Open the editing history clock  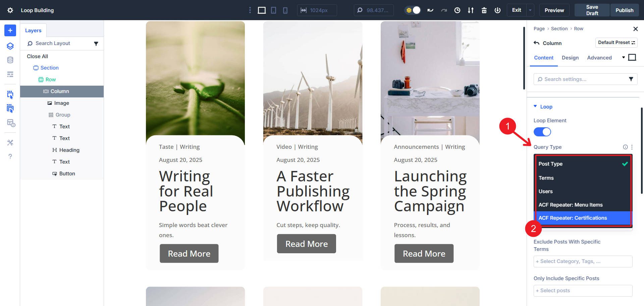click(x=457, y=10)
